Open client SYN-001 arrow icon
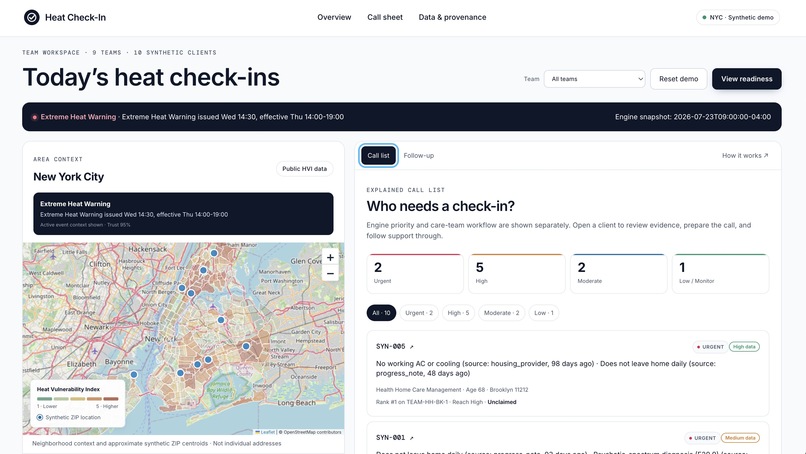 coord(412,438)
